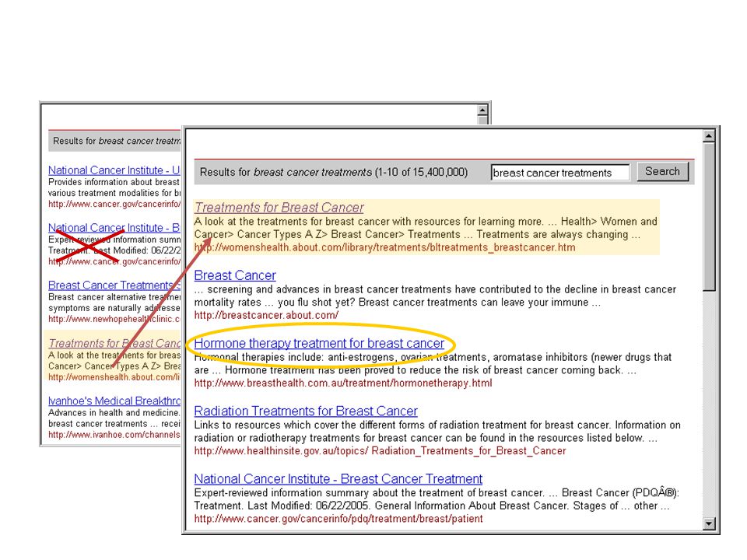Open Breast Cancer Treatments link in back window
Image resolution: width=747 pixels, height=560 pixels.
pyautogui.click(x=114, y=285)
